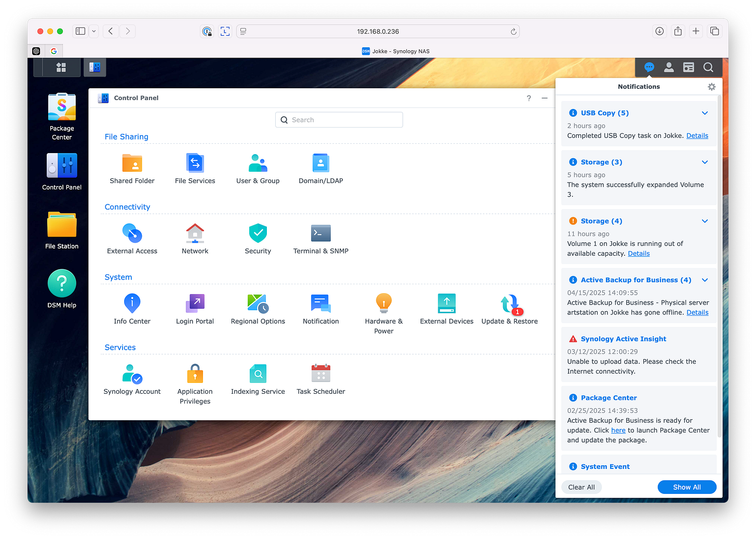Open External Access settings
This screenshot has width=756, height=539.
point(132,239)
